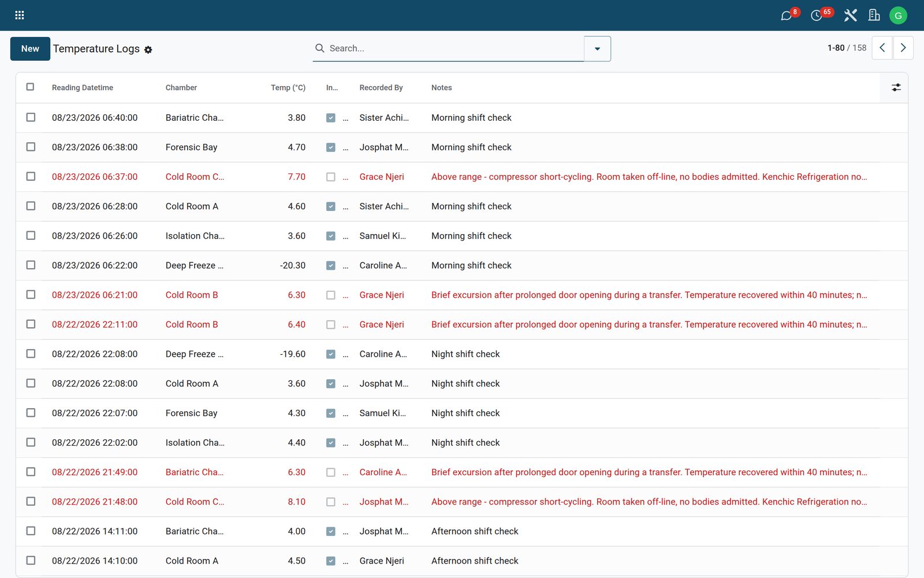924x578 pixels.
Task: Select the row 08/23/2026 06:40:00
Action: 31,117
